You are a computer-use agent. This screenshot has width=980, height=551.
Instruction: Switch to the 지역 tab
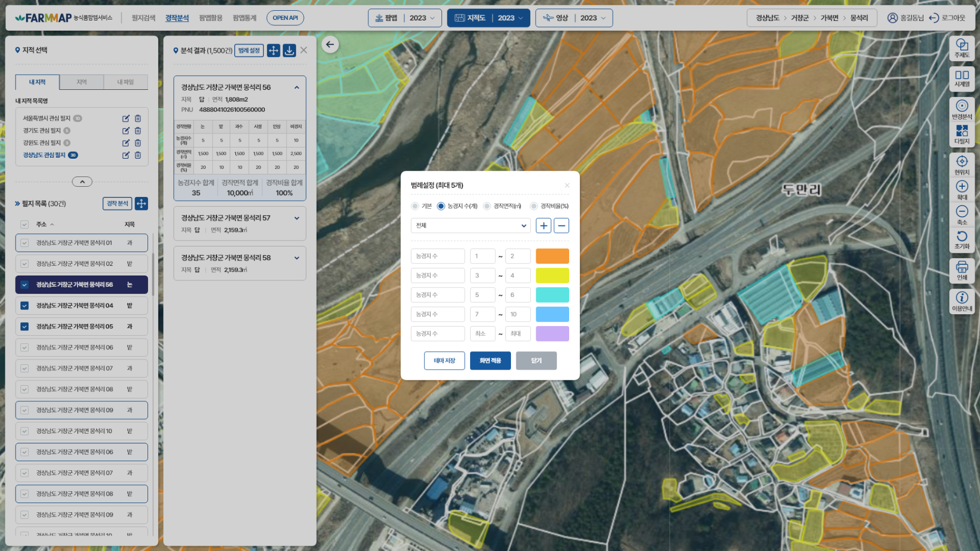coord(81,82)
